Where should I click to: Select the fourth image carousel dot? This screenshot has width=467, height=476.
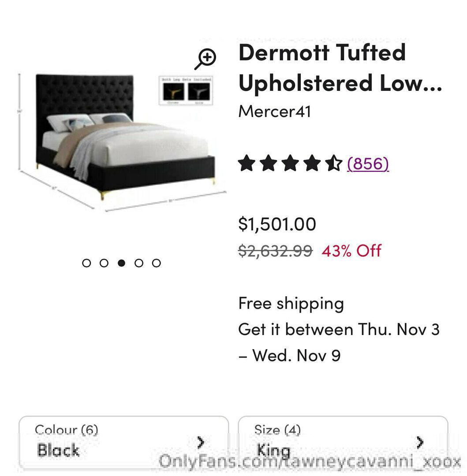point(139,263)
